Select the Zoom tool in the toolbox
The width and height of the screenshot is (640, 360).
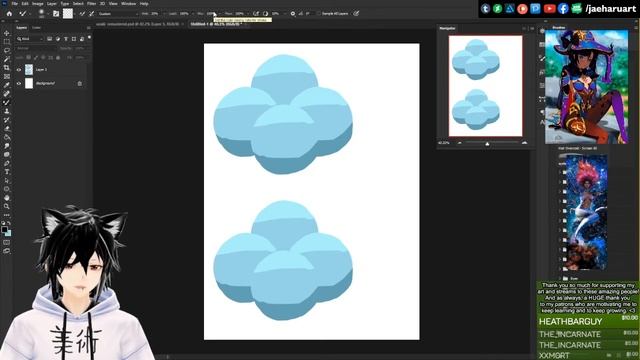[x=7, y=207]
